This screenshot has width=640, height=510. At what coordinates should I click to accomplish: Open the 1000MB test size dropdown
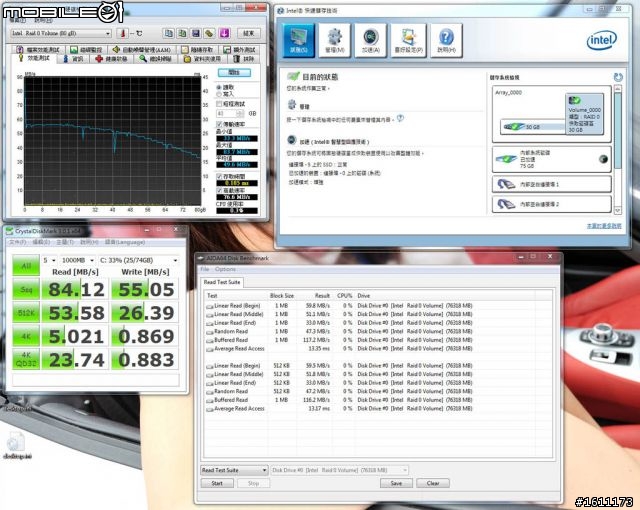[x=78, y=260]
